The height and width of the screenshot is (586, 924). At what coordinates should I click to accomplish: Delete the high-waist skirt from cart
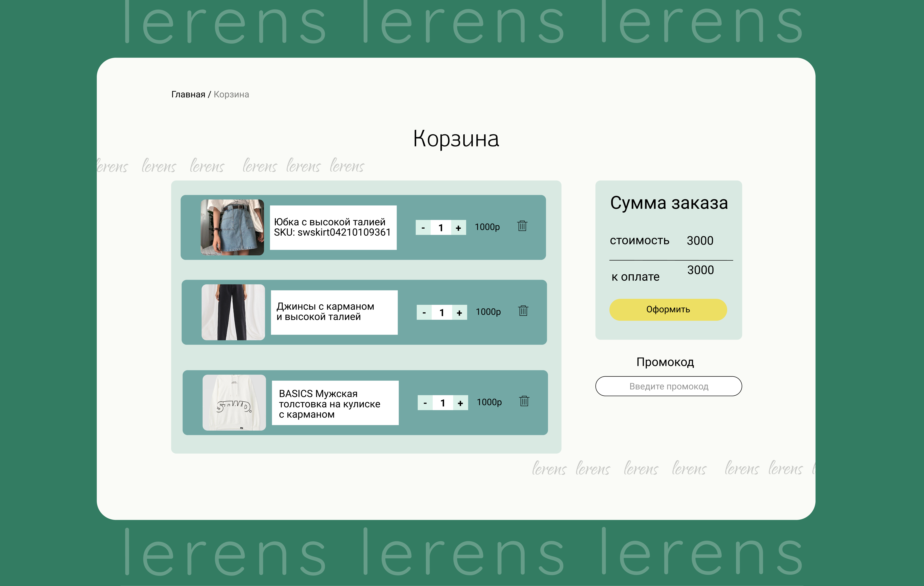[x=522, y=226]
